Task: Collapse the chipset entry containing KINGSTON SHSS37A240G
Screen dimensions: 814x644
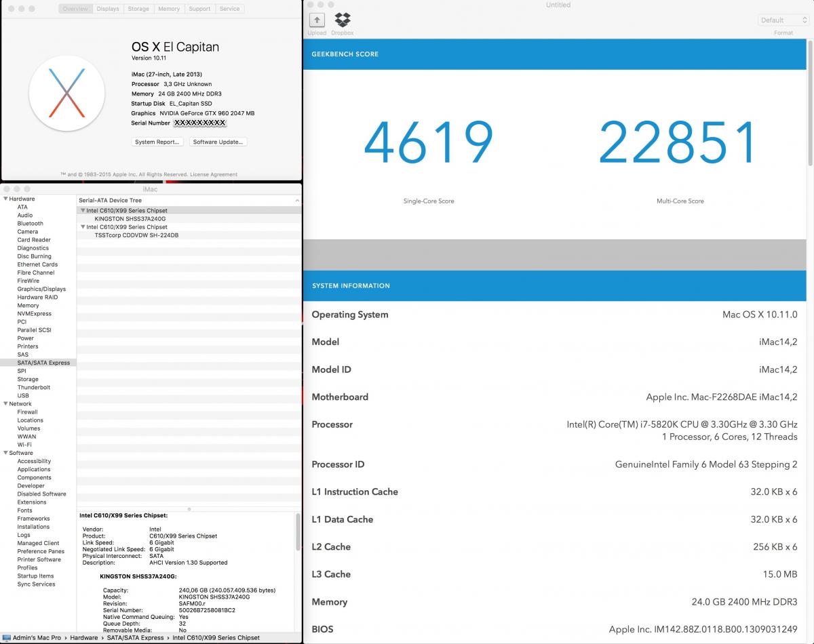Action: [83, 211]
